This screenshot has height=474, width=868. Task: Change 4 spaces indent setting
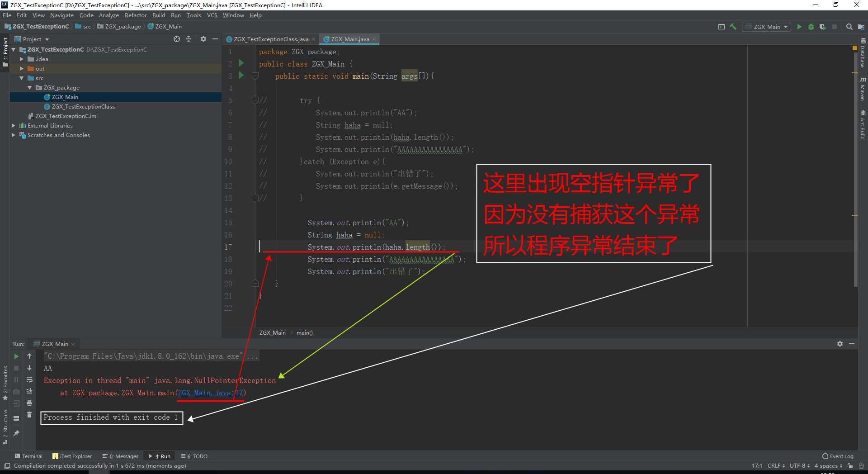(828, 466)
